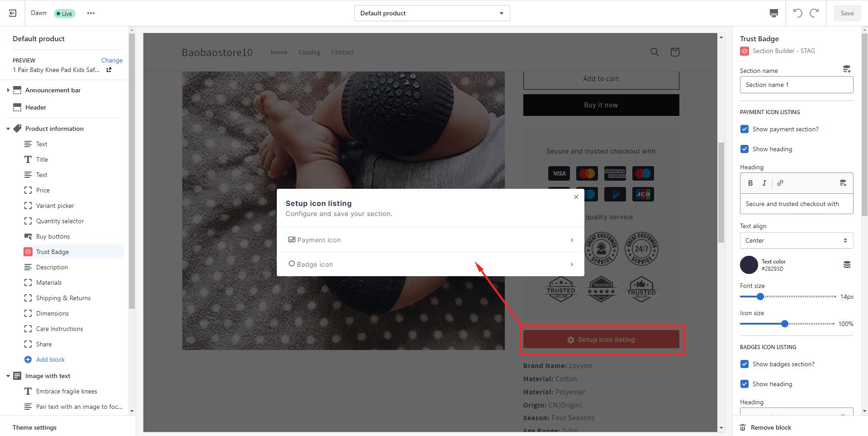Open preview product in new window icon
The width and height of the screenshot is (868, 436).
pos(109,70)
